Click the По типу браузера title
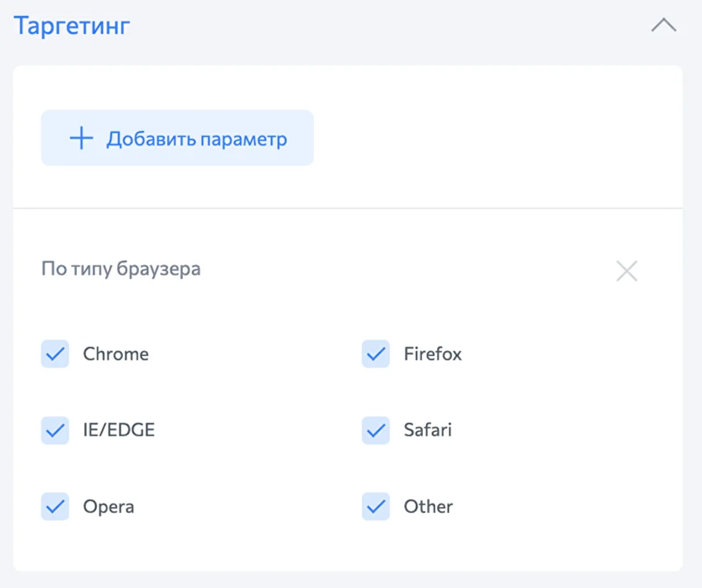 (121, 269)
